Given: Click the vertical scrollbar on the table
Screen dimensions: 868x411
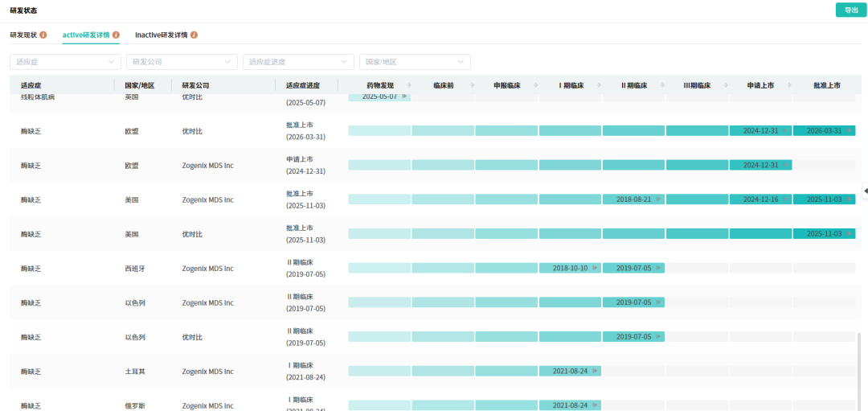Looking at the screenshot, I should pos(858,370).
